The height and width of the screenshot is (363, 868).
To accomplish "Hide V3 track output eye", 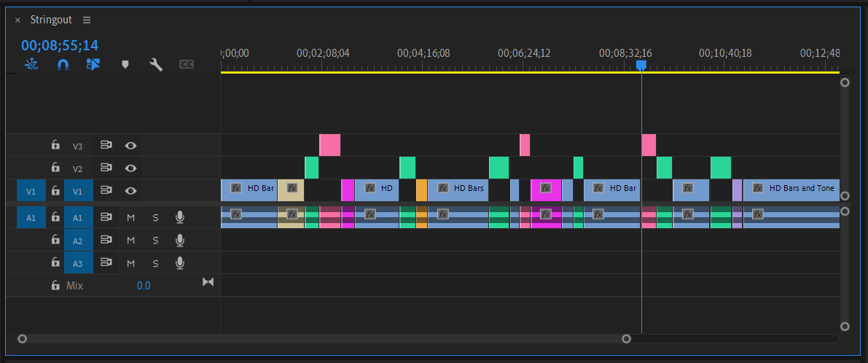I will [x=130, y=146].
